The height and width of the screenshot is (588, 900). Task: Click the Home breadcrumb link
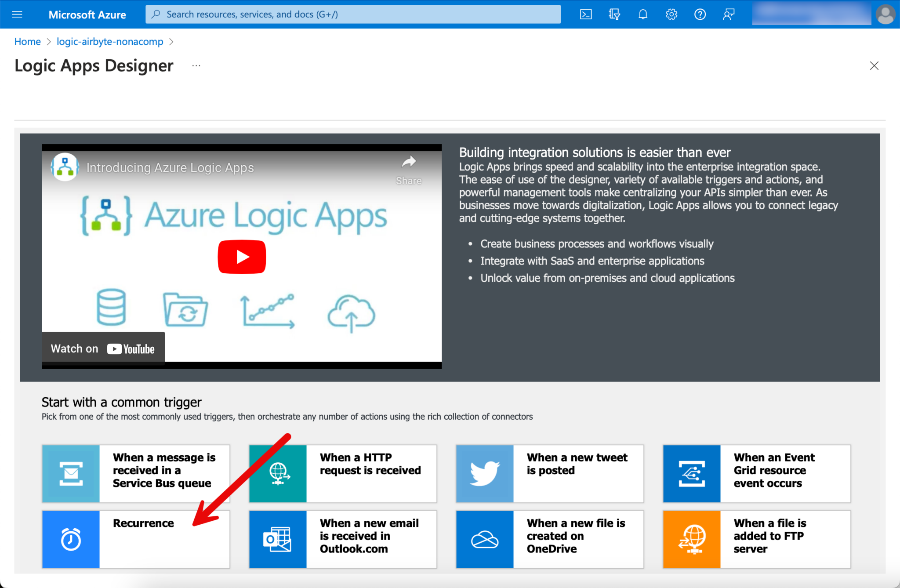27,42
